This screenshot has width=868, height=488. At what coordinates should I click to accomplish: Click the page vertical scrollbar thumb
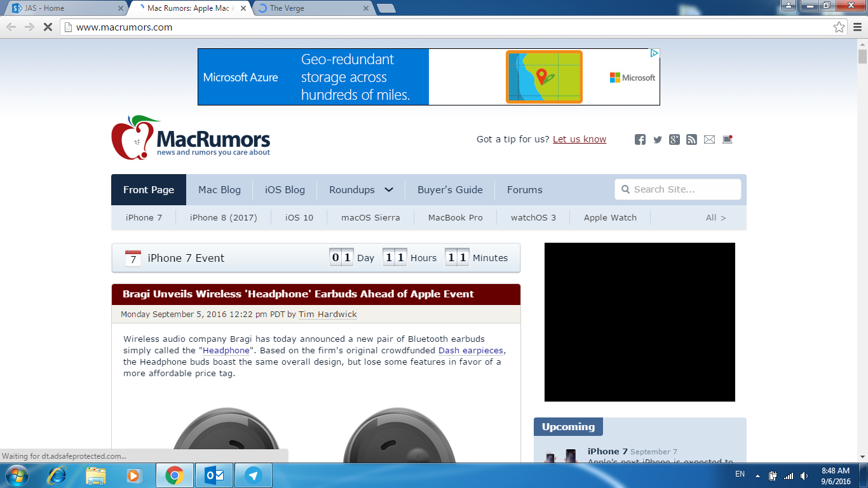[x=862, y=57]
